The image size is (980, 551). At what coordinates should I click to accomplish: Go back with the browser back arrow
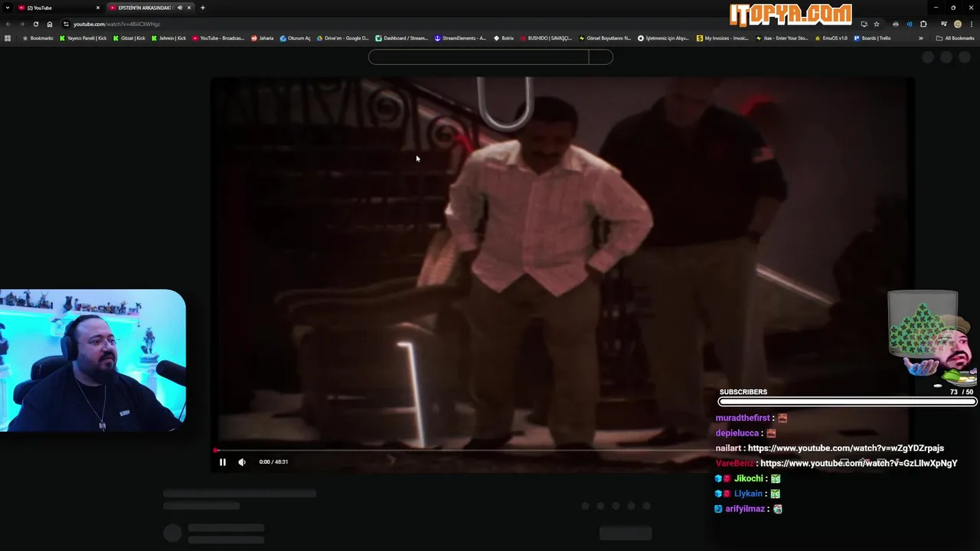[x=8, y=24]
